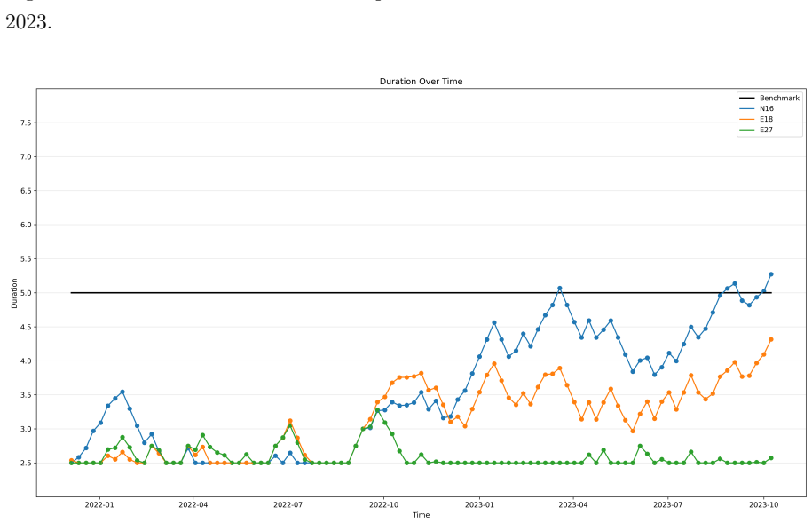
Task: Click the last orange E18 data point
Action: (771, 339)
